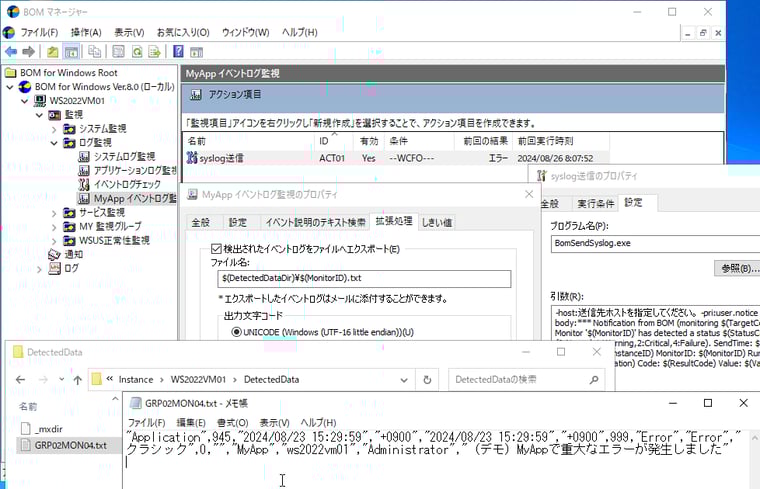Image resolution: width=760 pixels, height=489 pixels.
Task: Switch to 実行条件 tab in syslog送信 properties
Action: pyautogui.click(x=595, y=204)
